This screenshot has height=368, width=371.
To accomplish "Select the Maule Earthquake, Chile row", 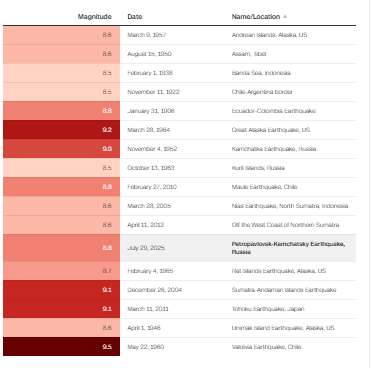I will [x=179, y=187].
